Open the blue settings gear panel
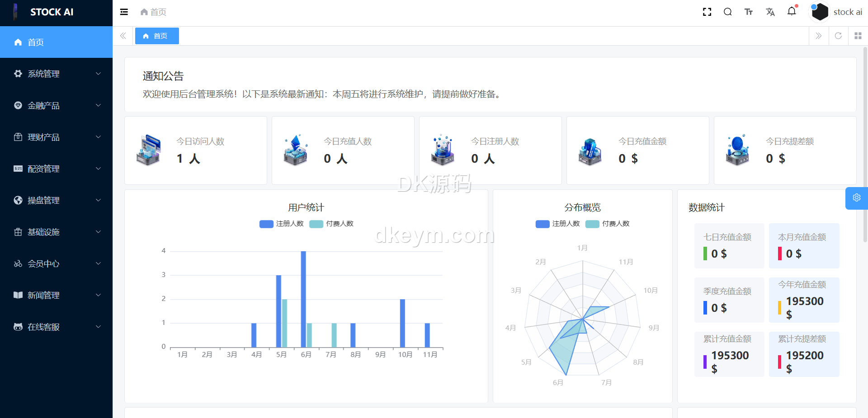Viewport: 868px width, 418px height. 856,198
